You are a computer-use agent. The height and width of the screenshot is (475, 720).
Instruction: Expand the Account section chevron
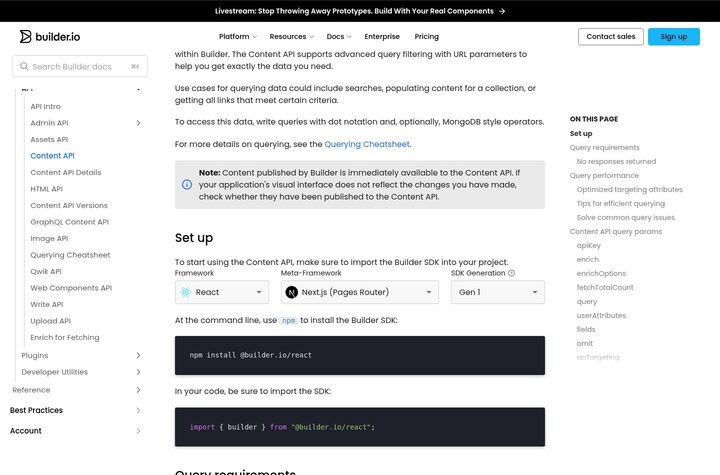coord(138,431)
